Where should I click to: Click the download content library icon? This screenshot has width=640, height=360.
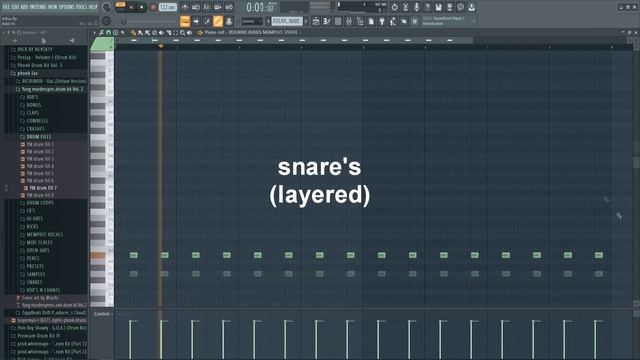click(x=471, y=7)
